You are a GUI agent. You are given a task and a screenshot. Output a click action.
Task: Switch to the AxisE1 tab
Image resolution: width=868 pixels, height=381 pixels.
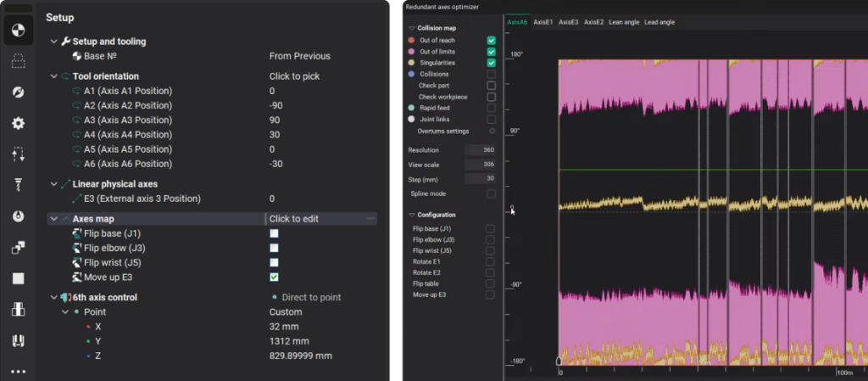click(x=542, y=22)
